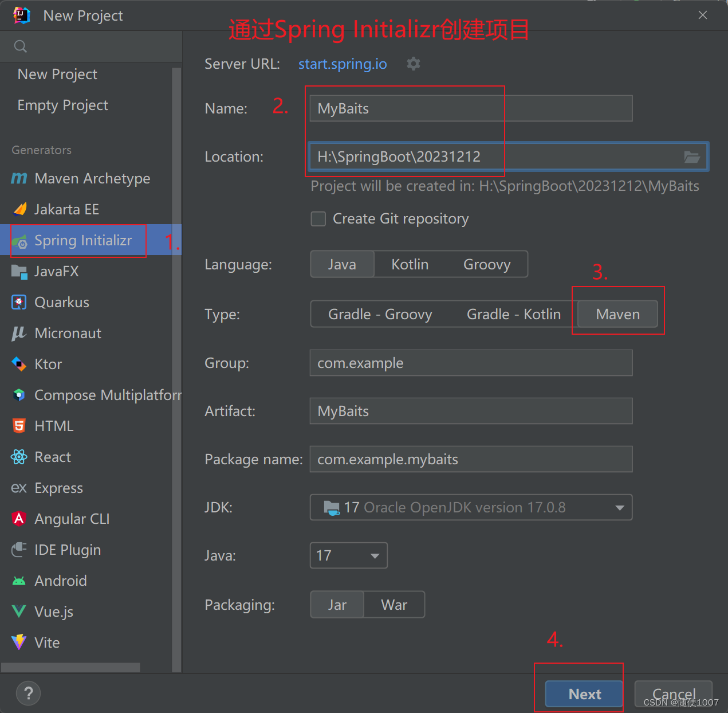The height and width of the screenshot is (713, 728).
Task: Click the Next button
Action: coord(584,694)
